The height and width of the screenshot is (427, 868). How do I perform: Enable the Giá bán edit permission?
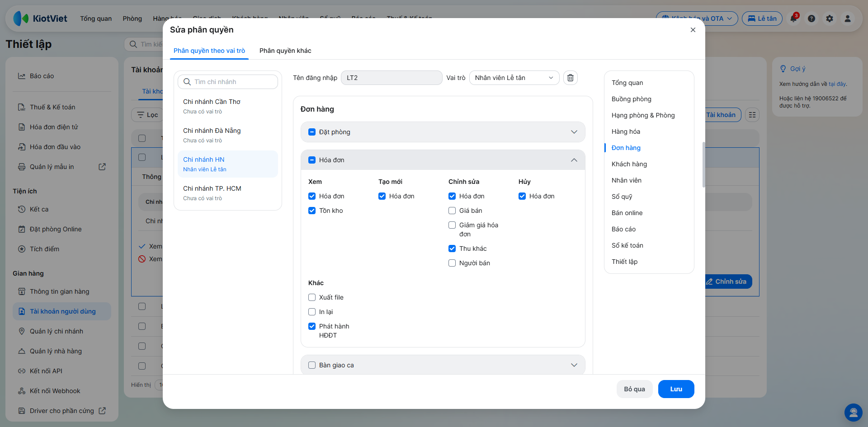click(452, 211)
